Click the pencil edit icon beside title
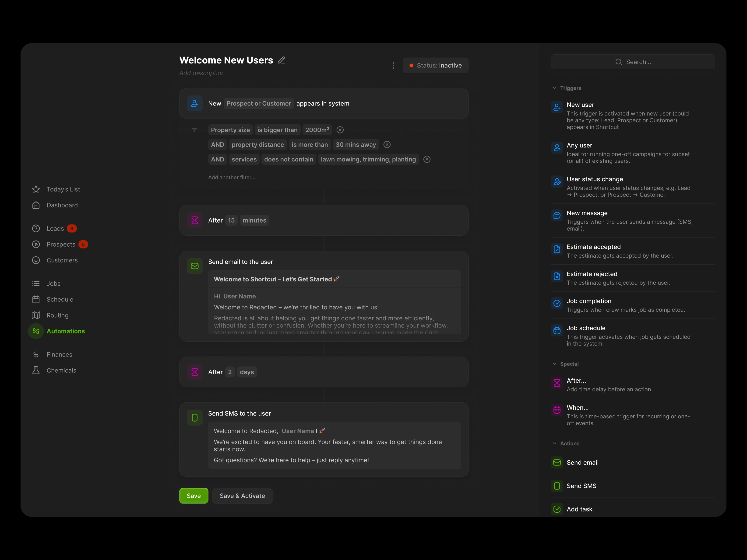Image resolution: width=747 pixels, height=560 pixels. click(281, 60)
